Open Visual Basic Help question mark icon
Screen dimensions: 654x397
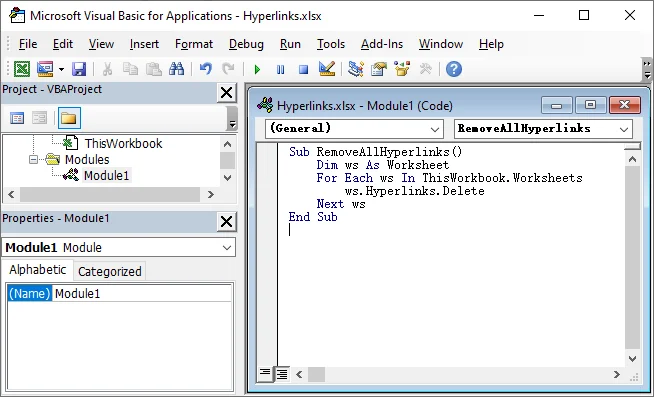454,69
